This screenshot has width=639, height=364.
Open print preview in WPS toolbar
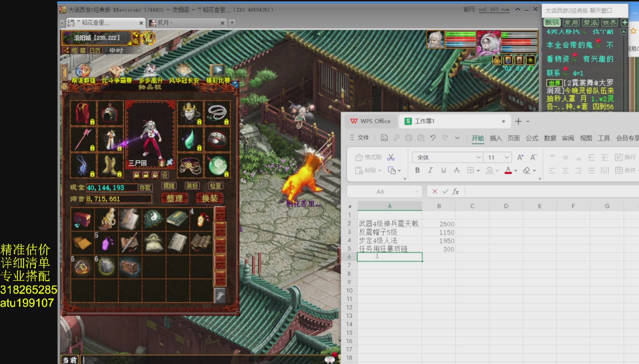[421, 138]
